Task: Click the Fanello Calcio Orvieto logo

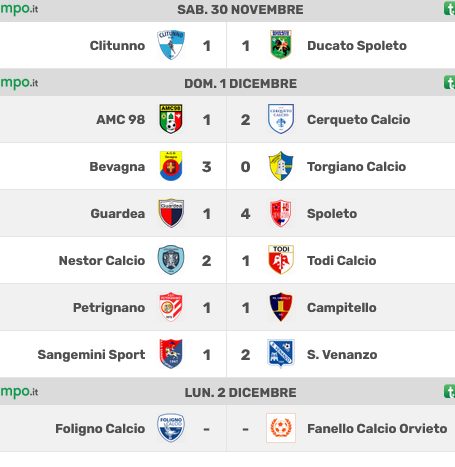Action: pos(281,428)
